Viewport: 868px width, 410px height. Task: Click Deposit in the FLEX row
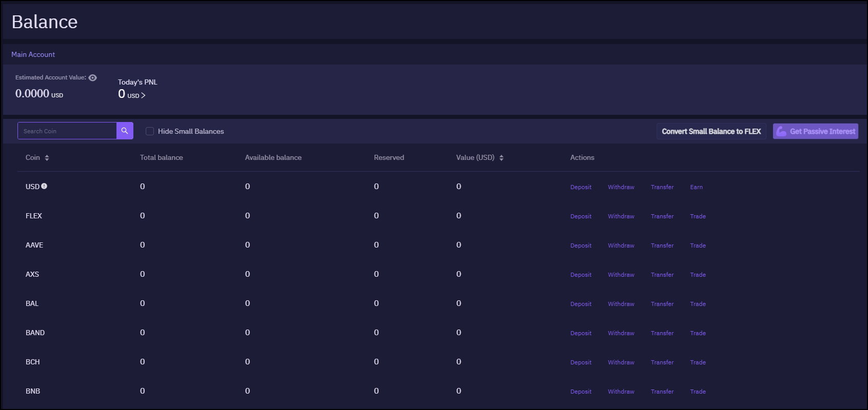tap(581, 216)
